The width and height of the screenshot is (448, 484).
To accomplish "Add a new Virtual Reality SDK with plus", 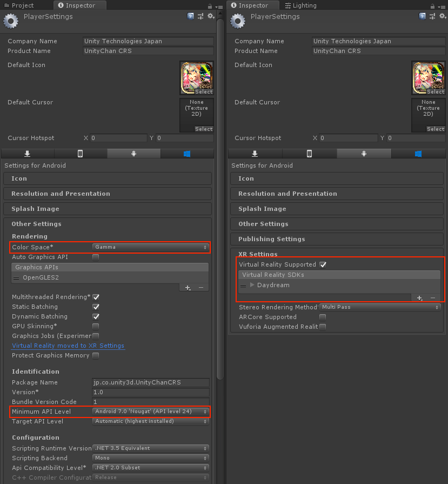I will tap(419, 298).
